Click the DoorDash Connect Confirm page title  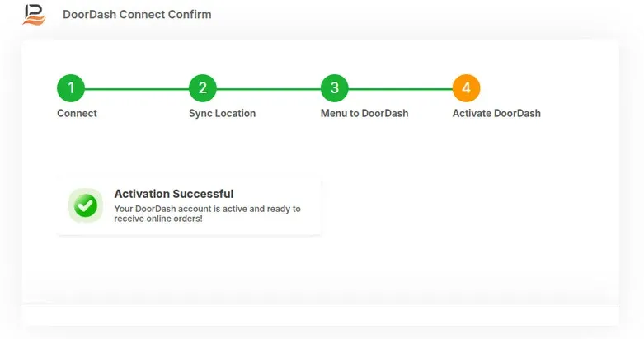pos(137,14)
